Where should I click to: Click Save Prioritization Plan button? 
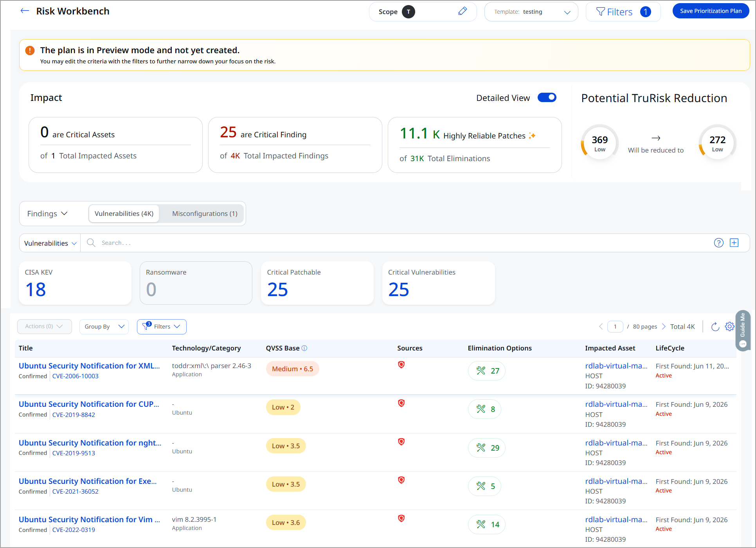click(711, 11)
